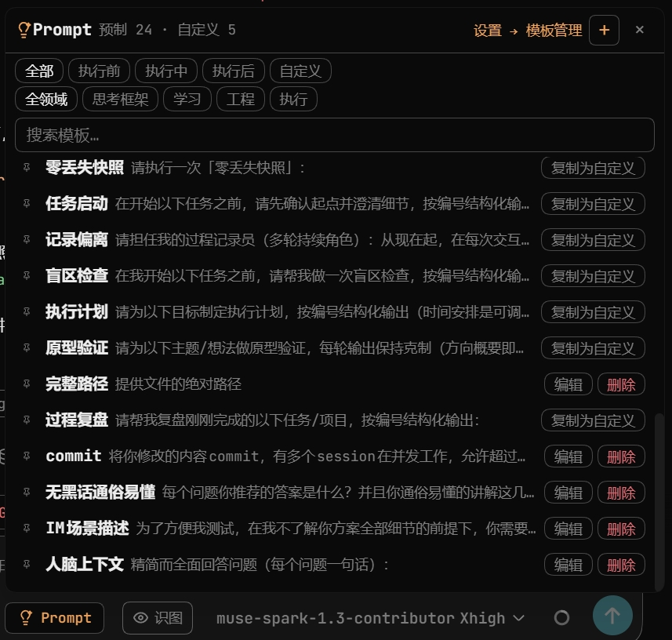The width and height of the screenshot is (672, 640).
Task: Copy 执行计划 as custom template
Action: click(593, 311)
